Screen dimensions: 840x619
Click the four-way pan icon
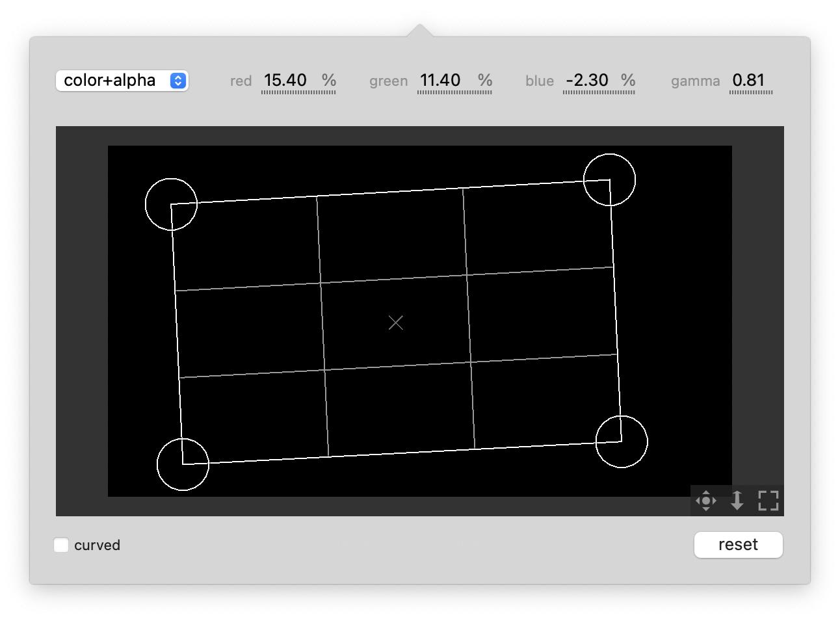pyautogui.click(x=705, y=501)
